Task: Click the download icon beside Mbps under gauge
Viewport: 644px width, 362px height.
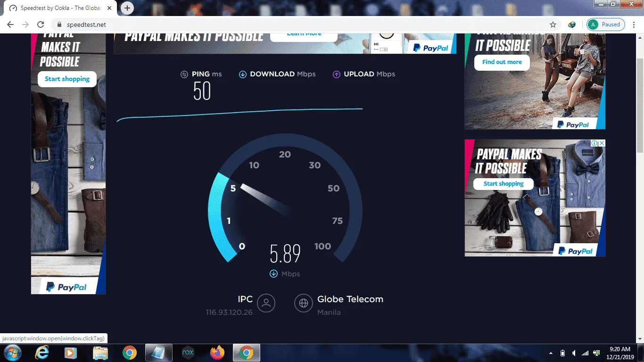Action: coord(273,274)
